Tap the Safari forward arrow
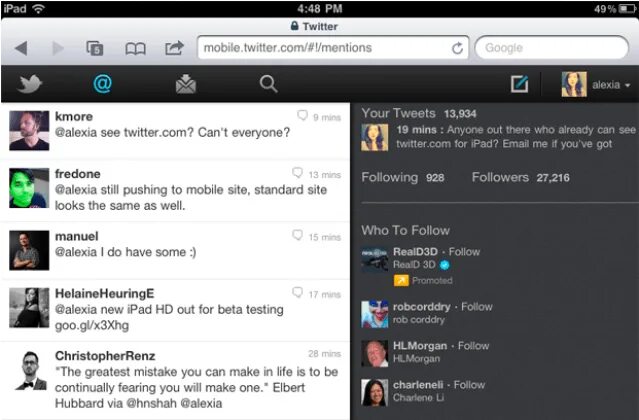Image resolution: width=639 pixels, height=420 pixels. [x=58, y=48]
